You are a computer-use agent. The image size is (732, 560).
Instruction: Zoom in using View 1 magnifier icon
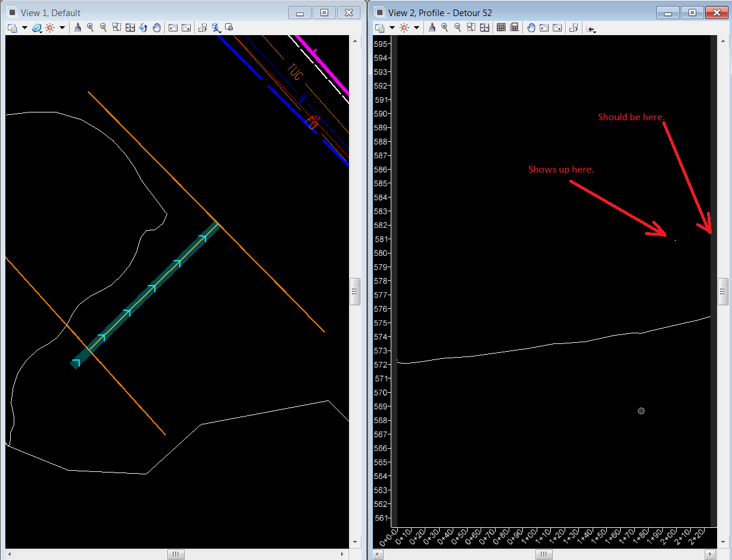(x=91, y=27)
